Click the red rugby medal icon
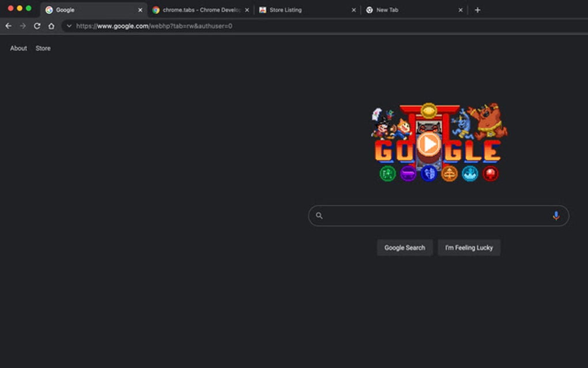The width and height of the screenshot is (588, 368). pos(490,174)
